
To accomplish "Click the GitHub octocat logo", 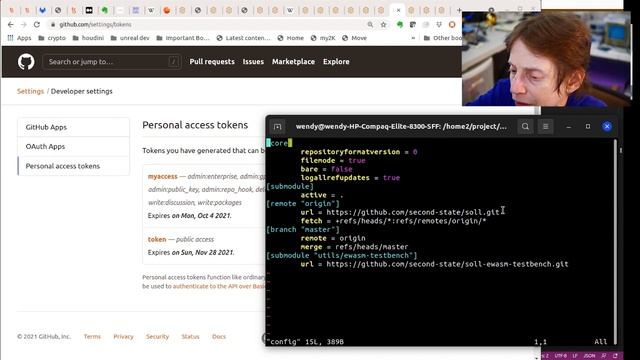I will coord(26,62).
